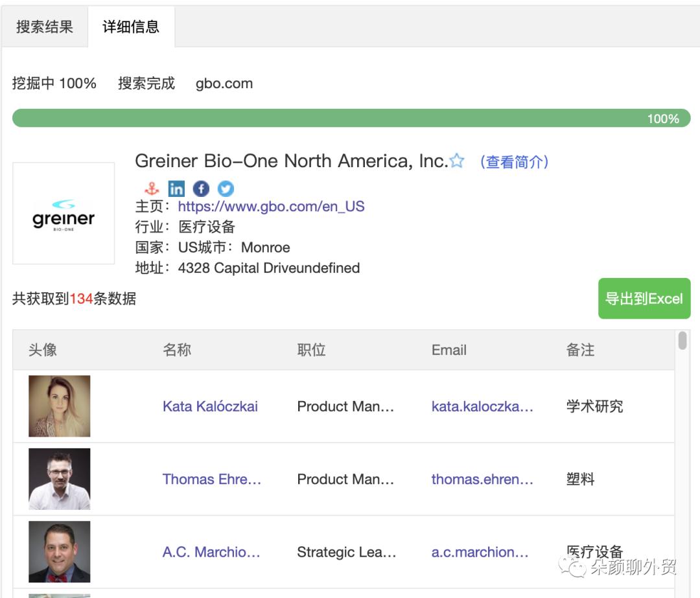Click the green 100% progress bar

351,118
